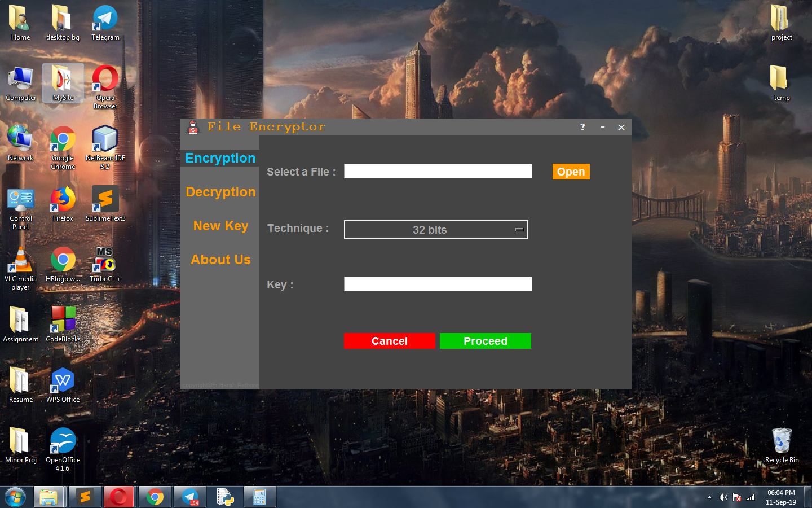
Task: Launch Telegram from the taskbar
Action: tap(190, 497)
